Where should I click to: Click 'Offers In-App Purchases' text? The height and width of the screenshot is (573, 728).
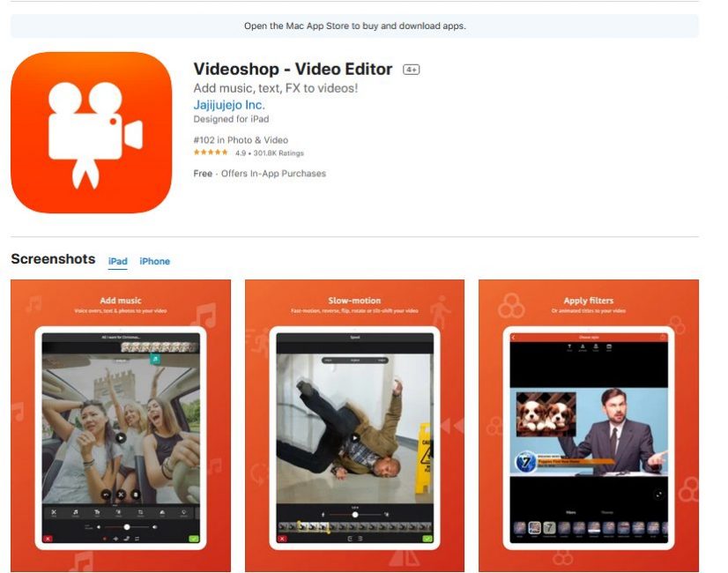[x=273, y=173]
